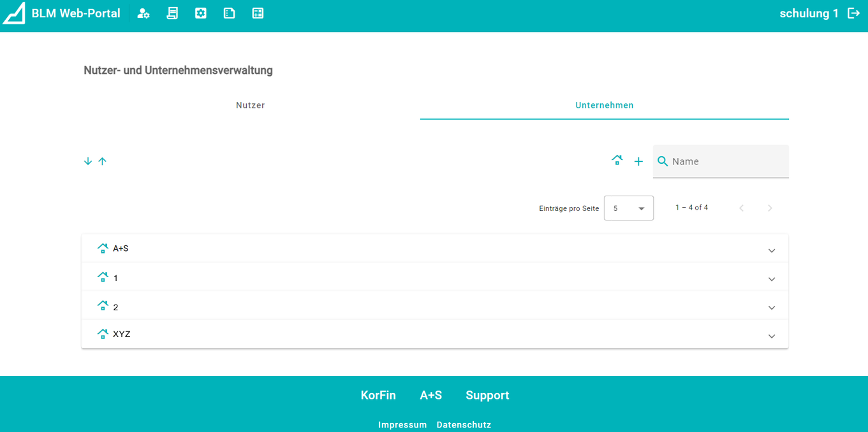Image resolution: width=868 pixels, height=432 pixels.
Task: Expand the A+S company row
Action: pos(771,250)
